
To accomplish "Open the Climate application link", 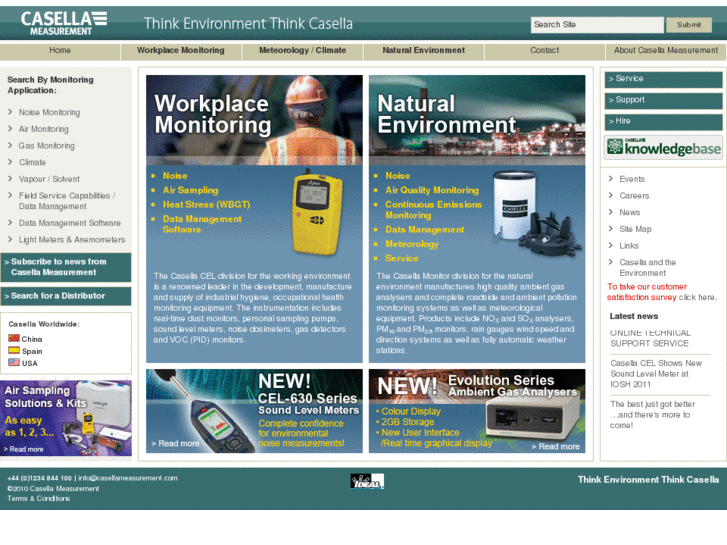I will click(32, 162).
